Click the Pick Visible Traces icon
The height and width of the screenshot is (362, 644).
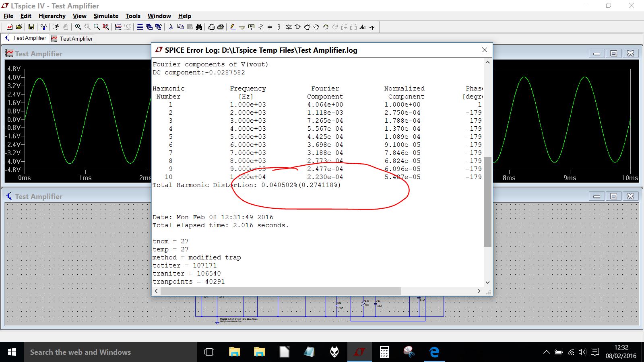pyautogui.click(x=118, y=27)
